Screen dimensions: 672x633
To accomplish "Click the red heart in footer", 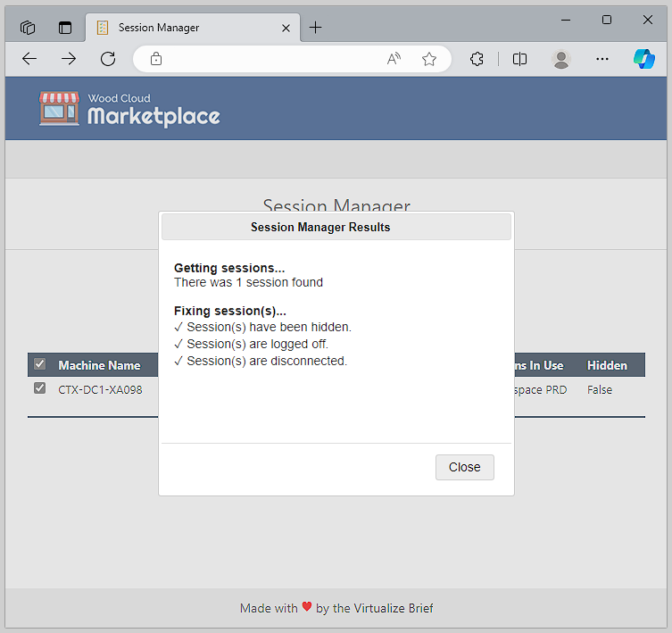I will pyautogui.click(x=306, y=606).
